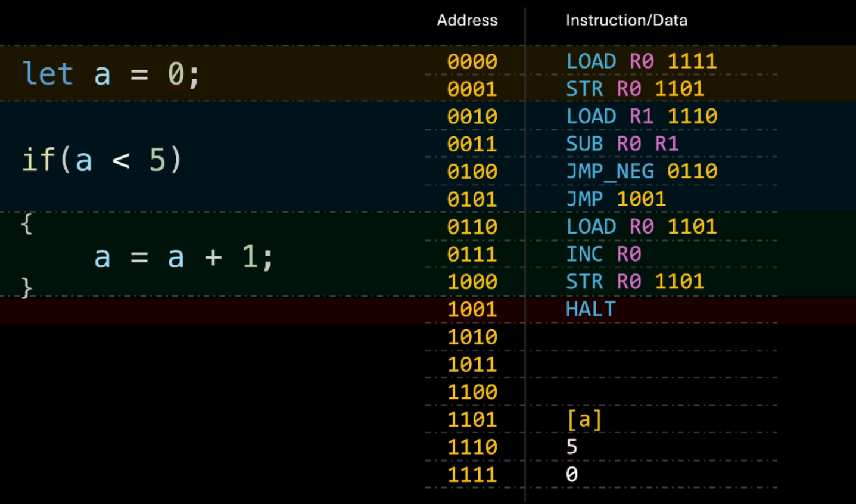The width and height of the screenshot is (856, 504).
Task: Click the LOAD R1 1110 instruction
Action: 641,116
